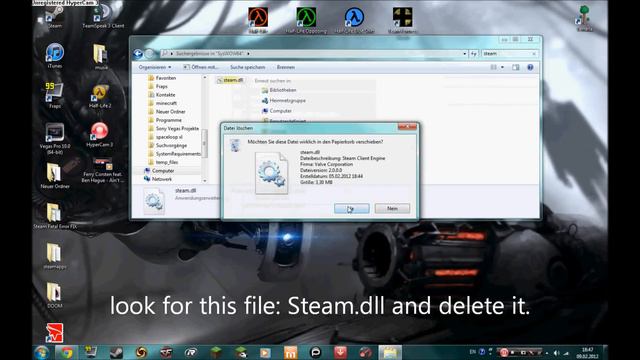Open Steam desktop shortcut
Viewport: 640px width, 360px height.
pyautogui.click(x=55, y=17)
